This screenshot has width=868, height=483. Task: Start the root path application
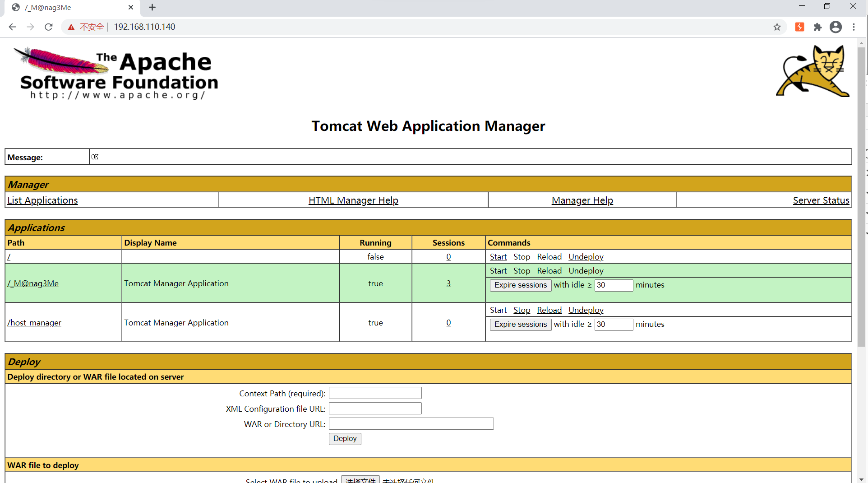coord(498,257)
